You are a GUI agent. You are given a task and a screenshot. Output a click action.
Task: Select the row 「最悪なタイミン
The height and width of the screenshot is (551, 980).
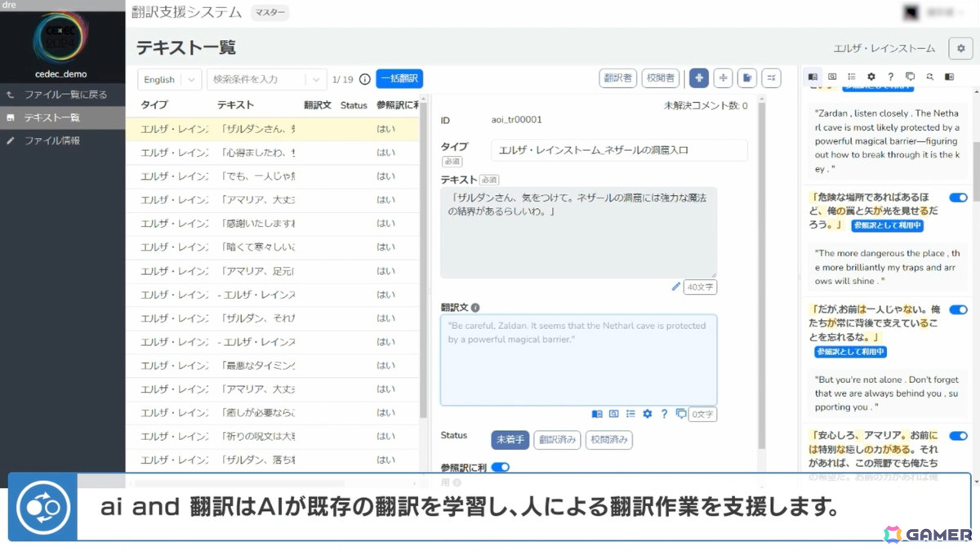[273, 365]
